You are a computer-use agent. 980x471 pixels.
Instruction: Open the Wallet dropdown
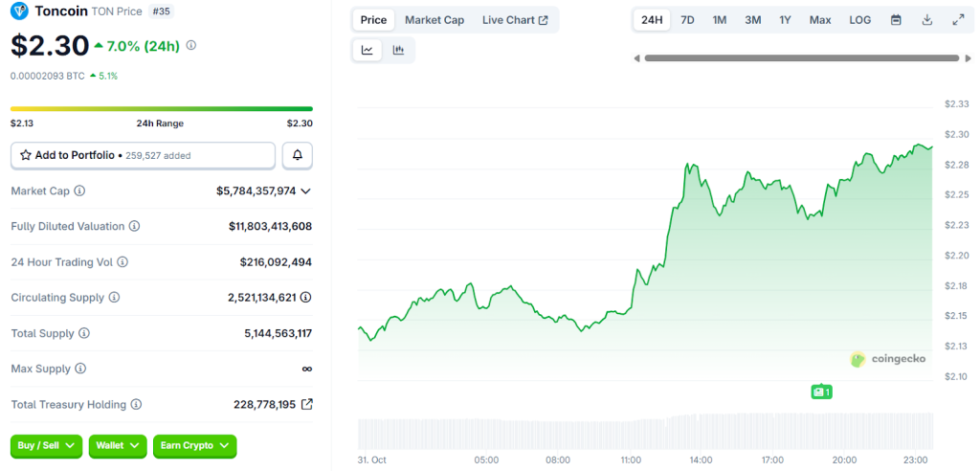pos(118,445)
